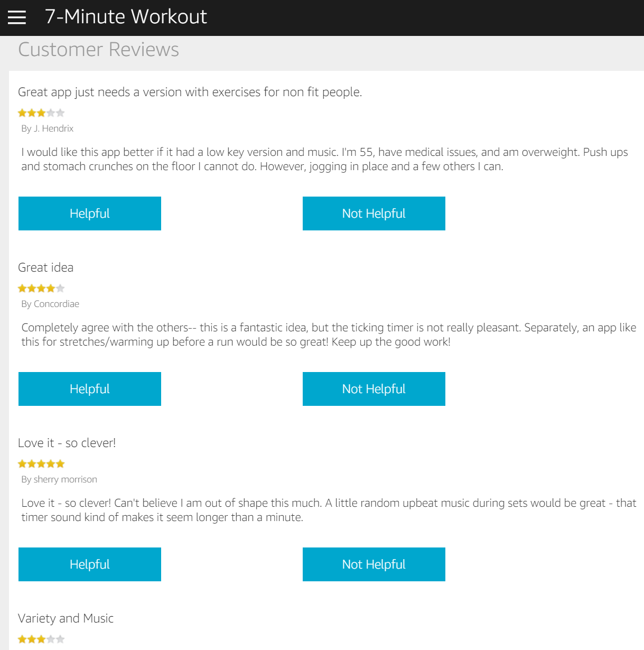The width and height of the screenshot is (644, 650).
Task: Click the five-star rating on sherry morrison's review
Action: point(41,463)
